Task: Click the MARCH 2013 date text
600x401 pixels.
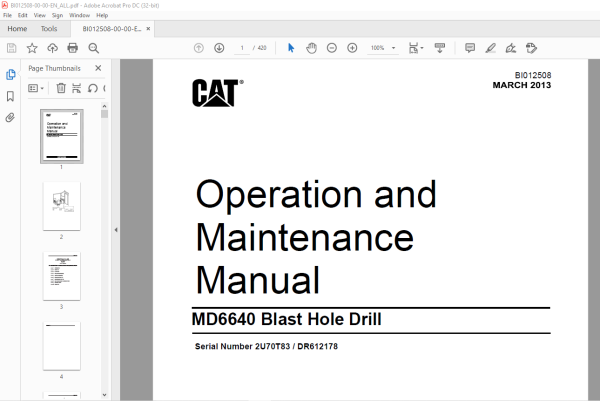Action: (522, 85)
